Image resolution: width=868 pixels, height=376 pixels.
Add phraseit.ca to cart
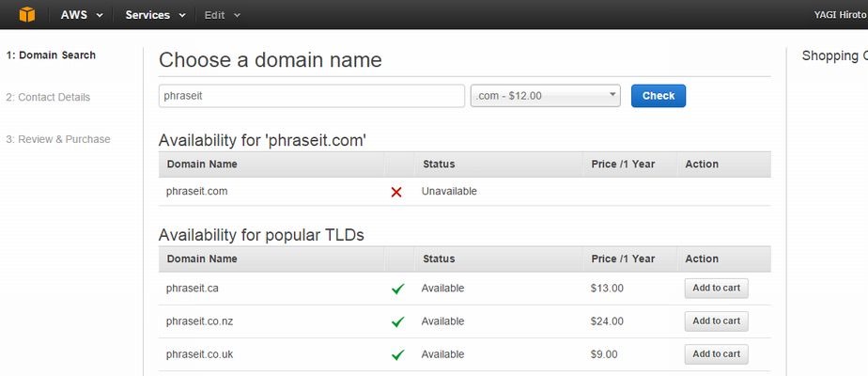coord(716,289)
